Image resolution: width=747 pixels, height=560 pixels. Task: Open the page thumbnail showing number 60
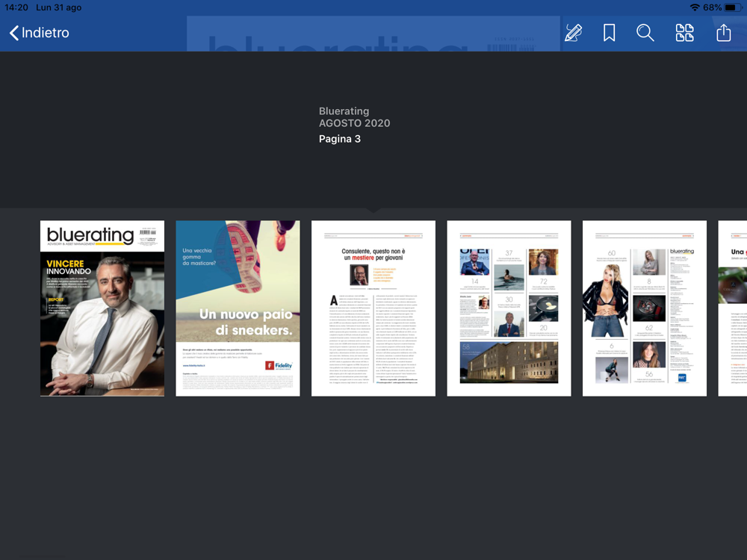645,308
